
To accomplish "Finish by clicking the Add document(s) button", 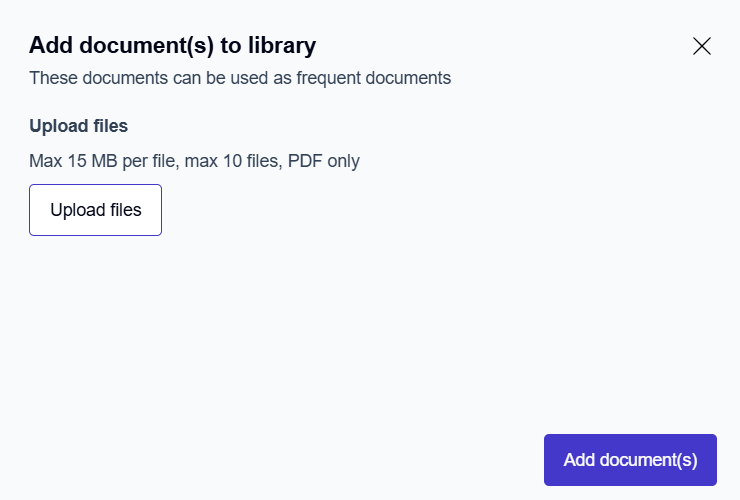I will (630, 460).
